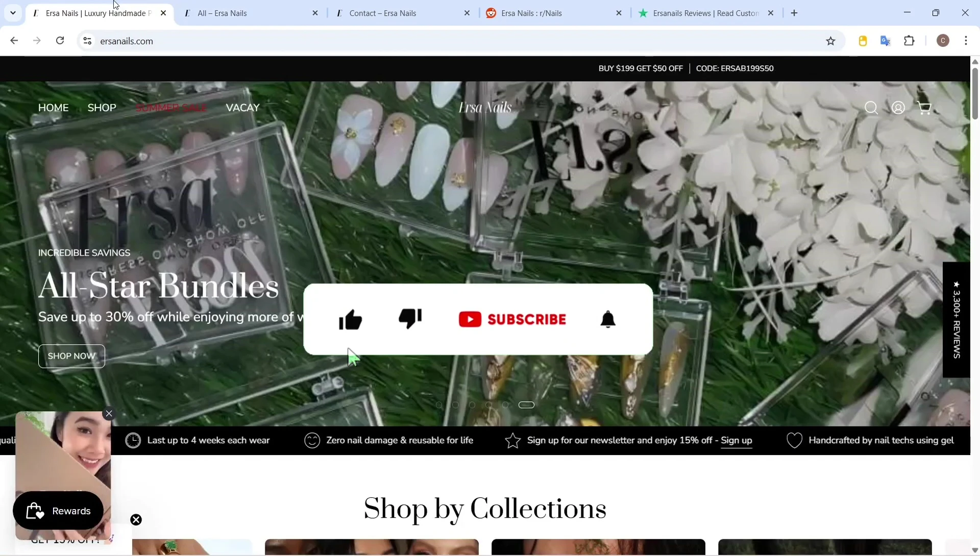Open the VACAY menu item
980x556 pixels.
243,108
